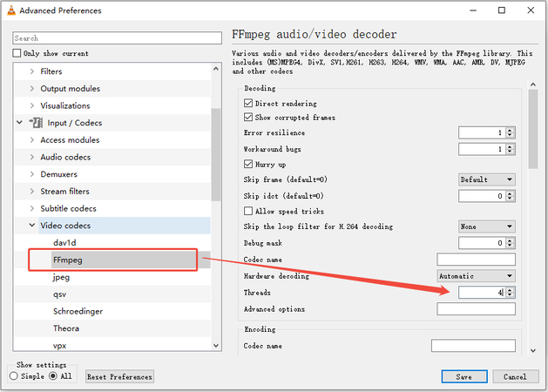Click Workaround bugs spinner arrows
548x392 pixels.
click(x=510, y=149)
